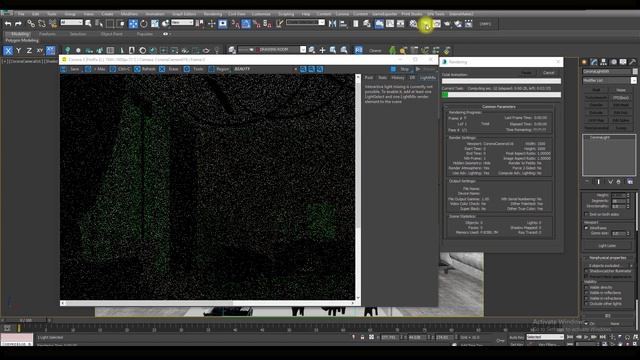Open the LightMix tab in Corona VFB
The width and height of the screenshot is (640, 360).
427,78
